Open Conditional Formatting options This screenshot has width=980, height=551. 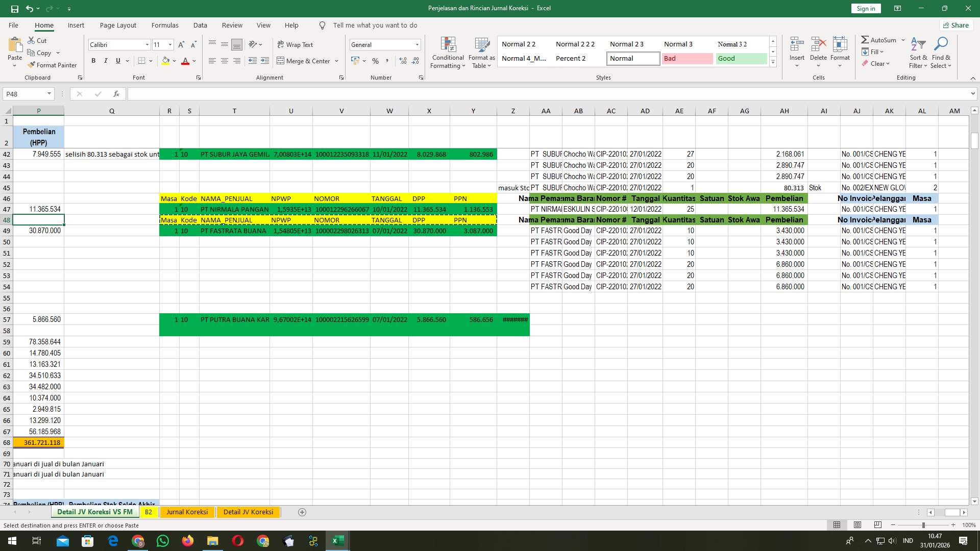pyautogui.click(x=448, y=53)
